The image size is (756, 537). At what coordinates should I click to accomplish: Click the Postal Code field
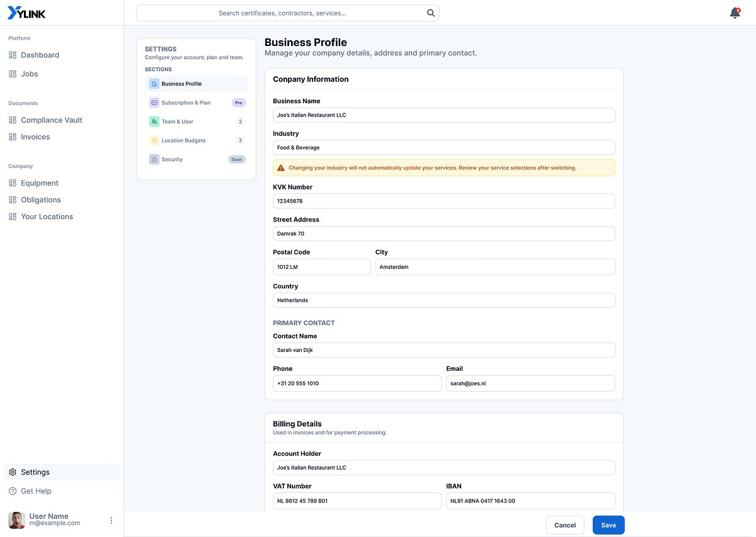coord(322,267)
